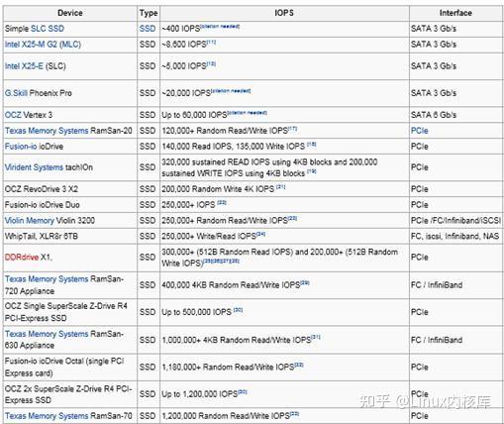Select the Interface column header

[x=455, y=13]
